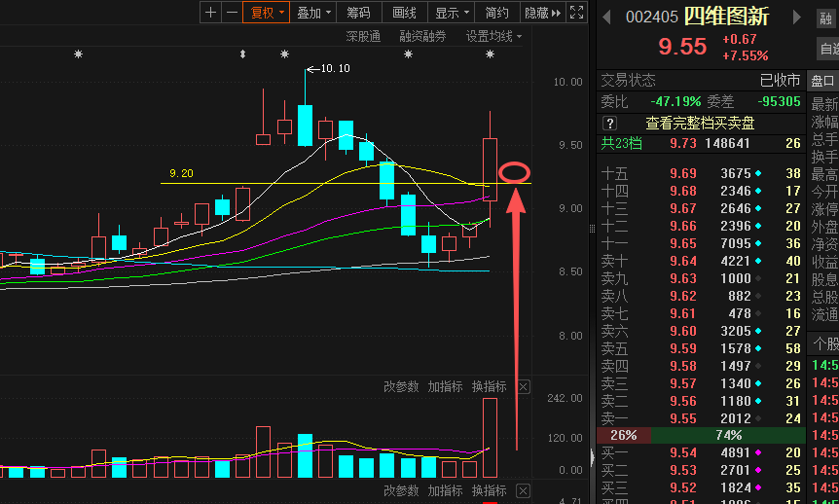The height and width of the screenshot is (504, 839).
Task: Click the stock code 002405
Action: 652,18
